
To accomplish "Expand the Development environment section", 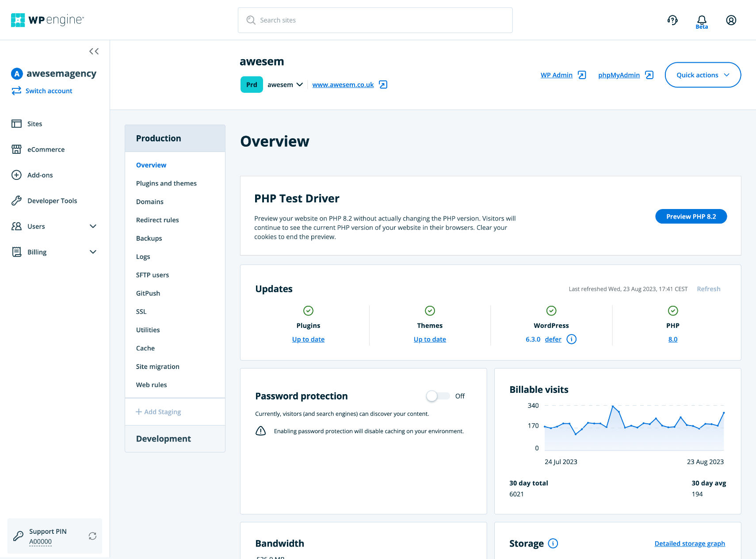I will click(175, 439).
